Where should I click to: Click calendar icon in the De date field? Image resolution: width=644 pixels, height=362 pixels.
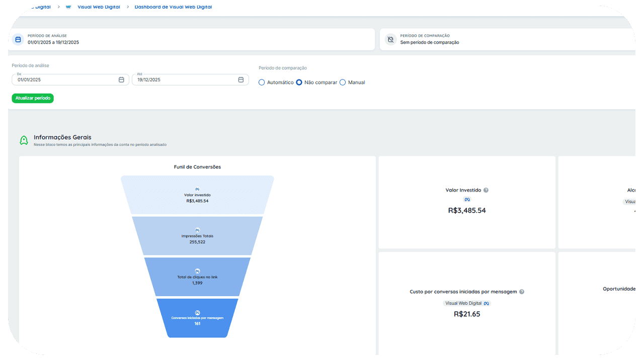[x=121, y=80]
